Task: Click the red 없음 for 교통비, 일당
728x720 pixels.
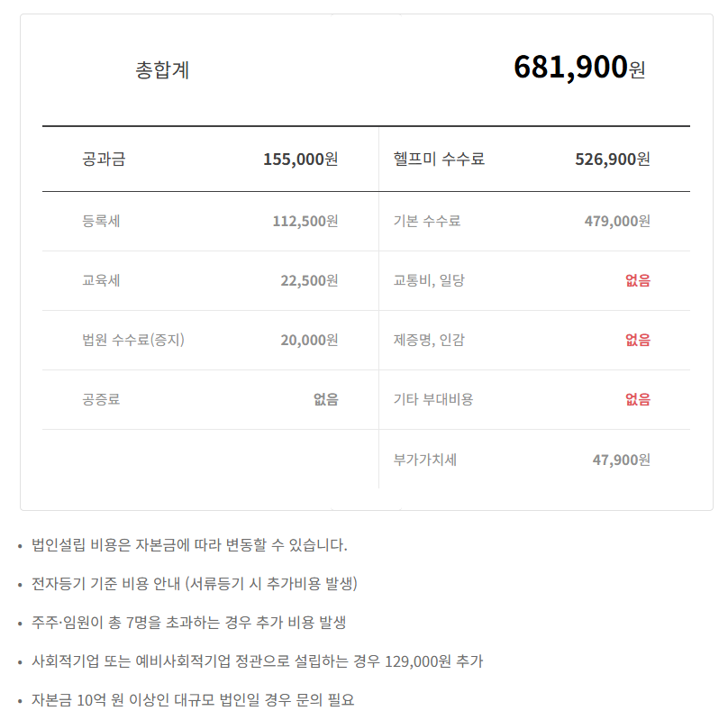Action: pos(637,280)
